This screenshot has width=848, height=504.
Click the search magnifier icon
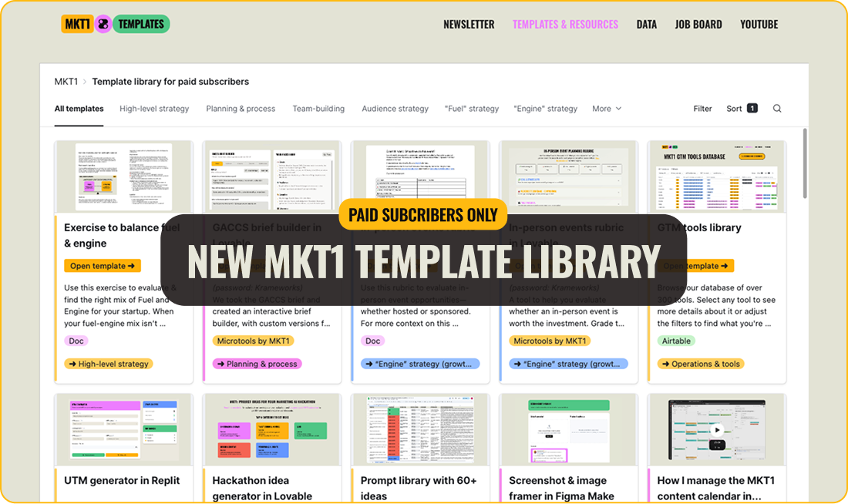coord(776,108)
